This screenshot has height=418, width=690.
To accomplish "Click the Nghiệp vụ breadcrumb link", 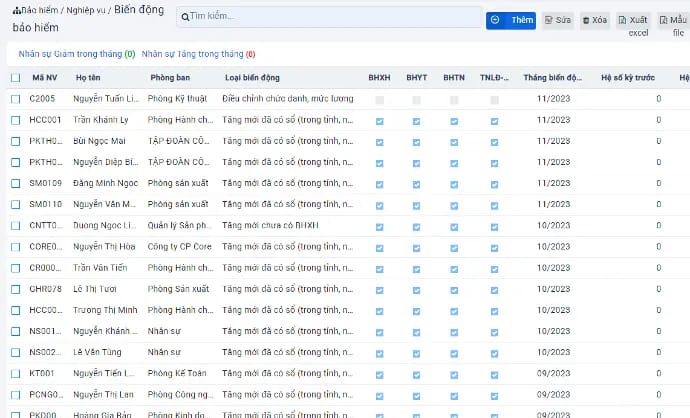I will [x=86, y=10].
